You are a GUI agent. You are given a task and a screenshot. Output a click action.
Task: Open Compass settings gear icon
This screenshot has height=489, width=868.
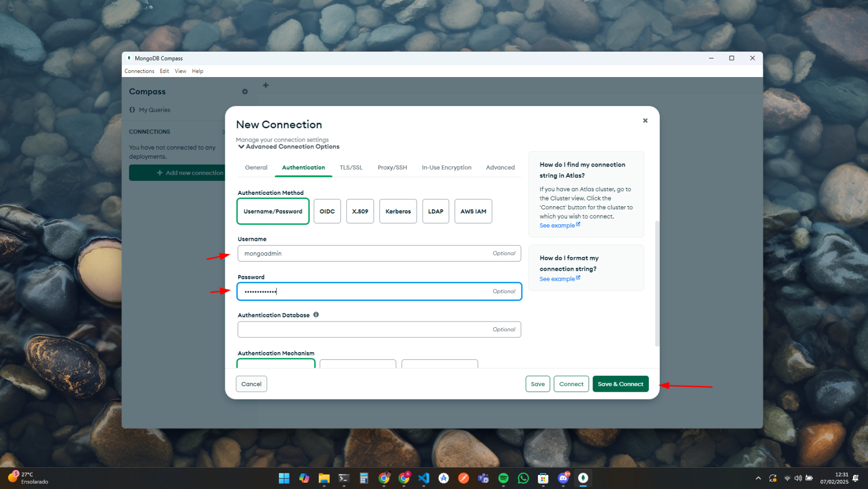click(245, 91)
